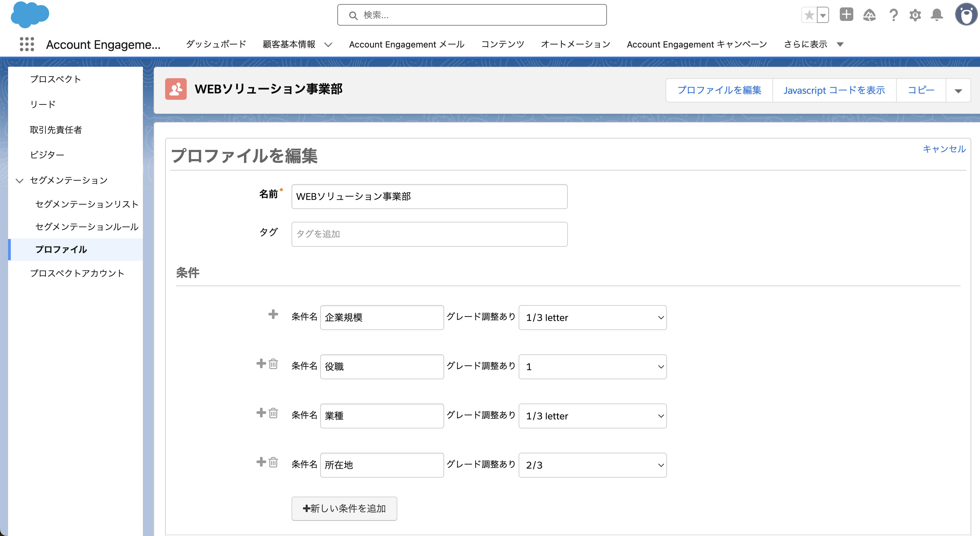Open the user profile avatar
980x536 pixels.
point(966,14)
